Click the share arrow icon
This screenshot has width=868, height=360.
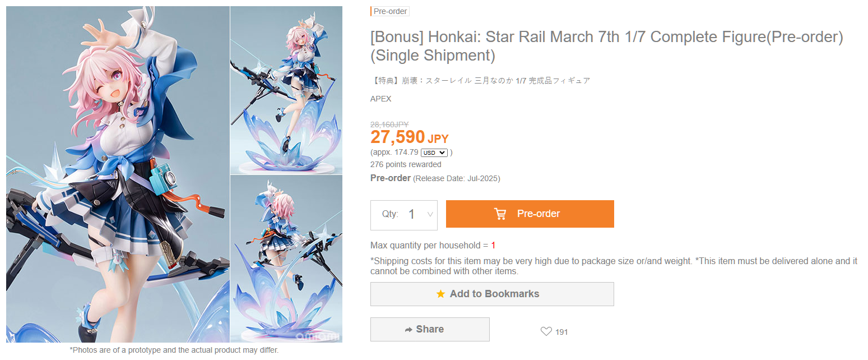coord(409,330)
